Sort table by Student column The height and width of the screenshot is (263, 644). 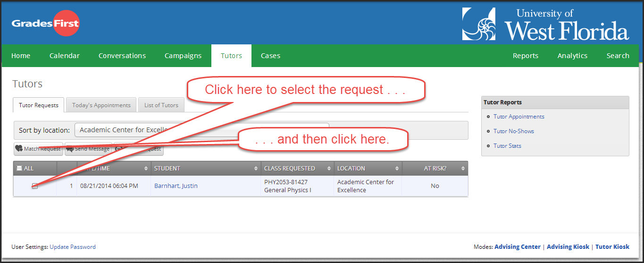pos(206,168)
